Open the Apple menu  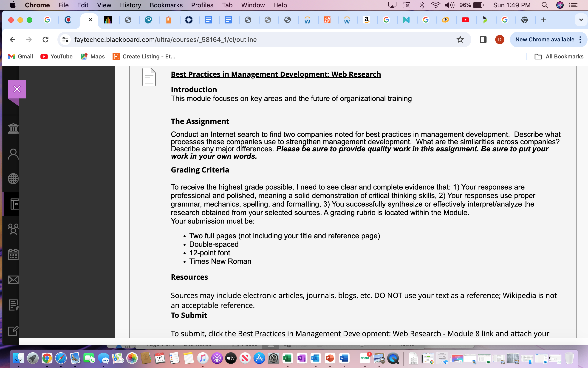(x=12, y=5)
